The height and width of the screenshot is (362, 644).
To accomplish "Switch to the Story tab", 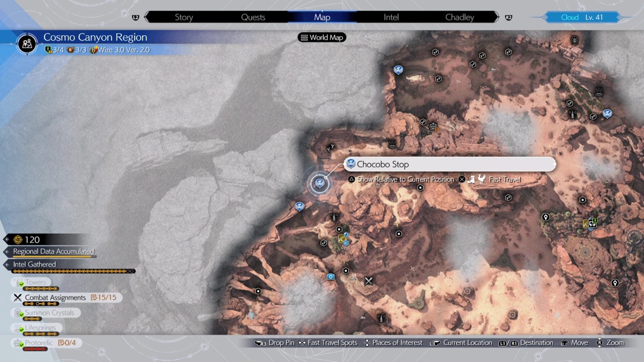I will point(184,17).
